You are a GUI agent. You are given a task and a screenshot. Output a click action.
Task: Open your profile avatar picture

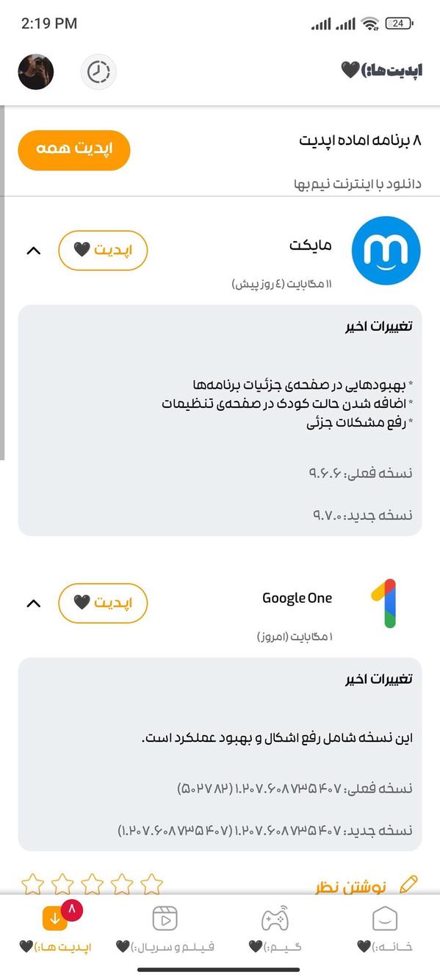click(36, 73)
